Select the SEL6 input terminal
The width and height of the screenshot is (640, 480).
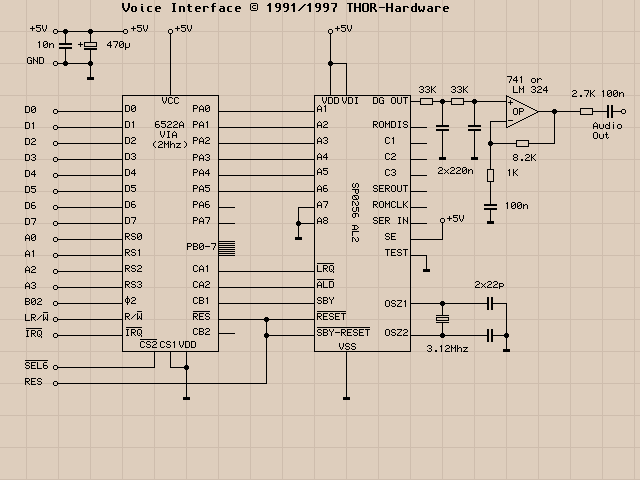(x=56, y=366)
